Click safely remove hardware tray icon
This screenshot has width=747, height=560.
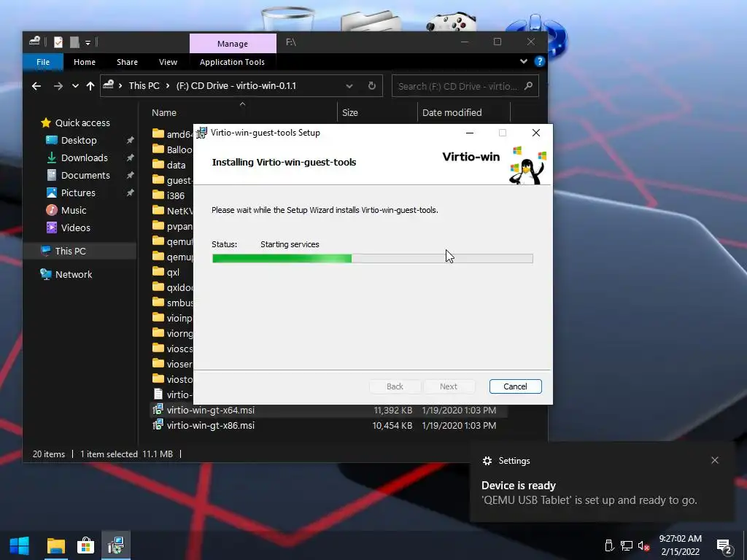click(x=609, y=545)
